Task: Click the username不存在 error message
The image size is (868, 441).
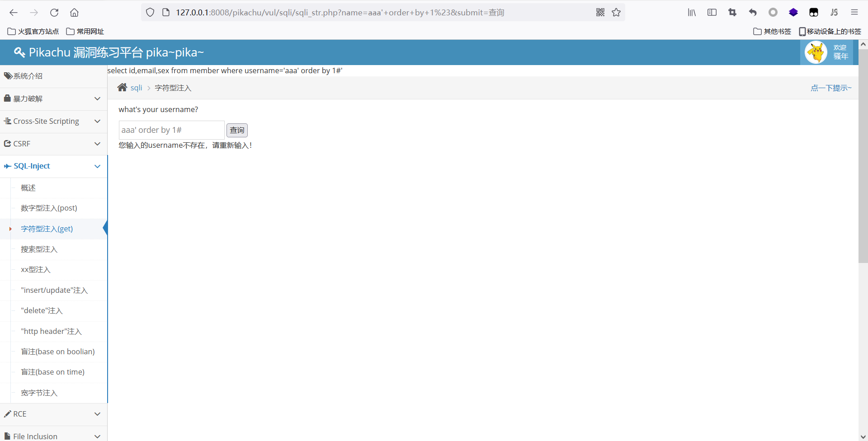Action: point(185,145)
